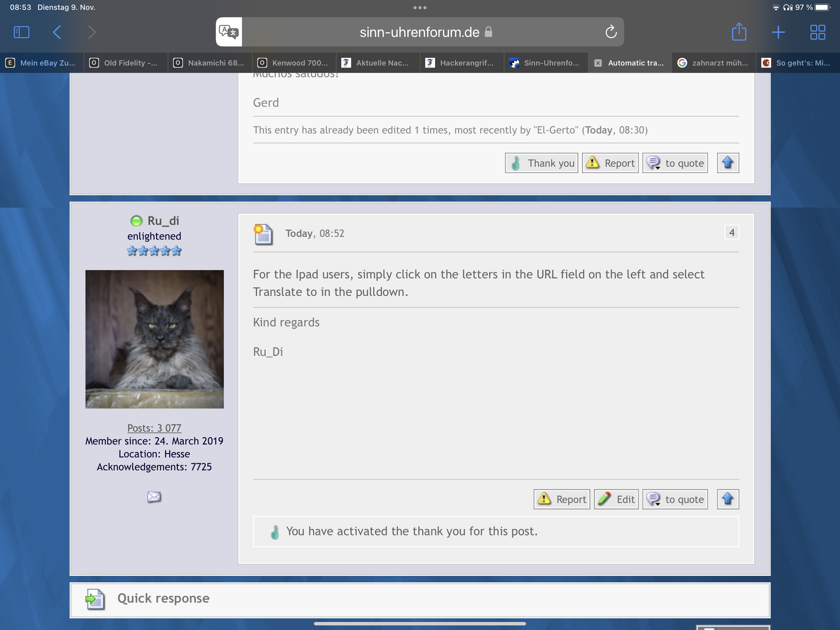Jump to top with Ru_di post's arrow
Screen dimensions: 840x630
click(727, 499)
